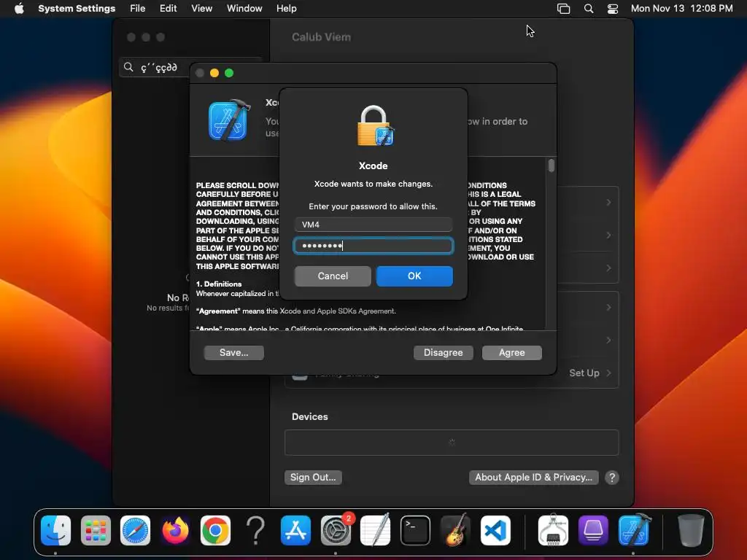Open the Apple menu
This screenshot has height=560, width=747.
click(19, 9)
